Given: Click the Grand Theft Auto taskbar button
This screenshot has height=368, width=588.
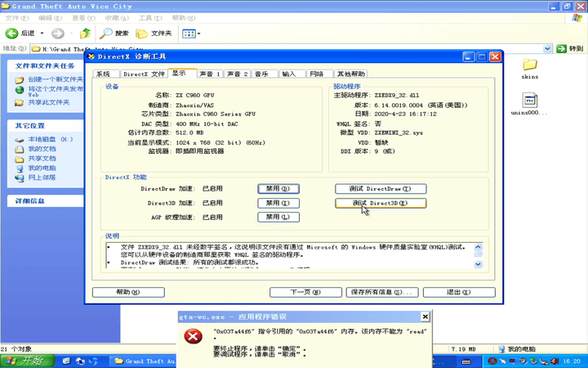Looking at the screenshot, I should click(145, 361).
